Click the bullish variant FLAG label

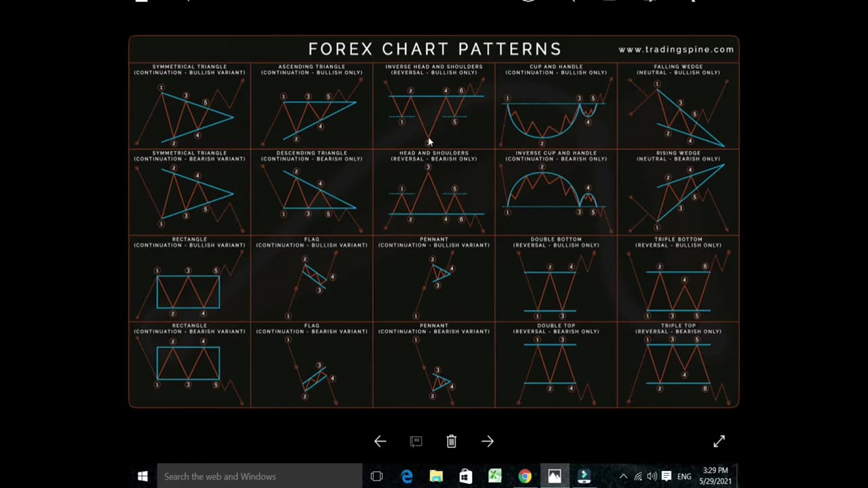pyautogui.click(x=311, y=239)
